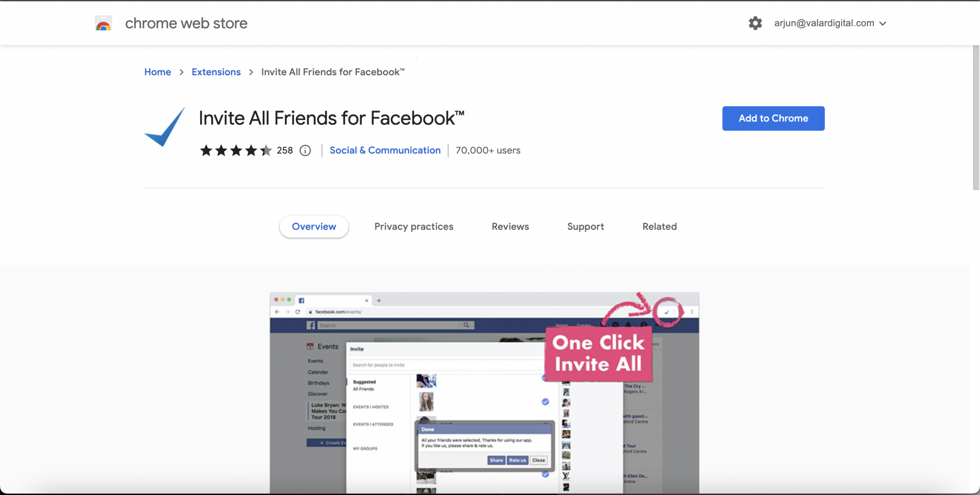Navigate Home using the breadcrumb

coord(157,72)
